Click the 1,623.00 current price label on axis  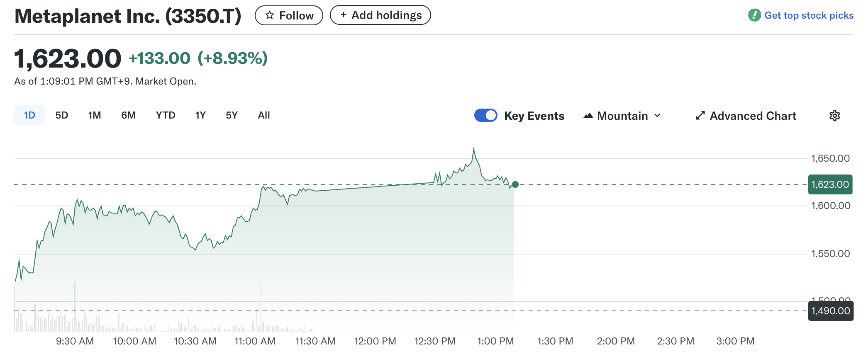tap(830, 184)
